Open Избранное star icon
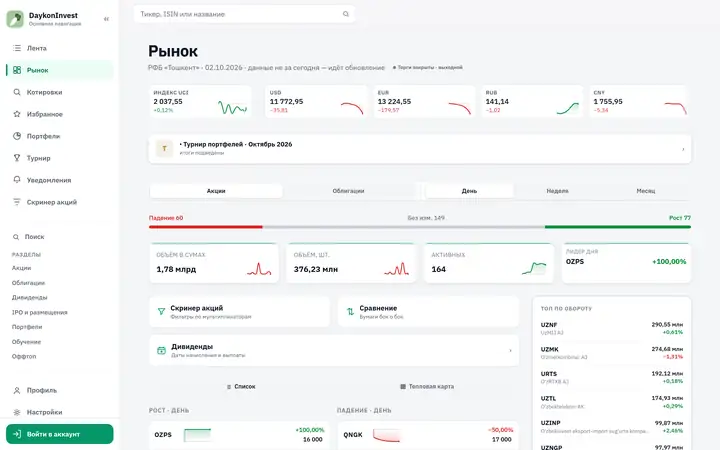This screenshot has height=450, width=720. (17, 114)
